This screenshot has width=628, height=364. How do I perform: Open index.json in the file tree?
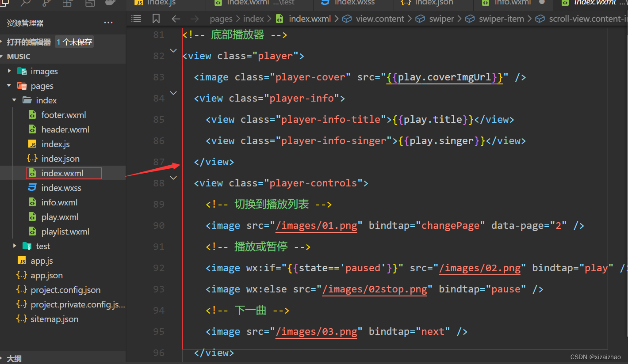pyautogui.click(x=61, y=159)
